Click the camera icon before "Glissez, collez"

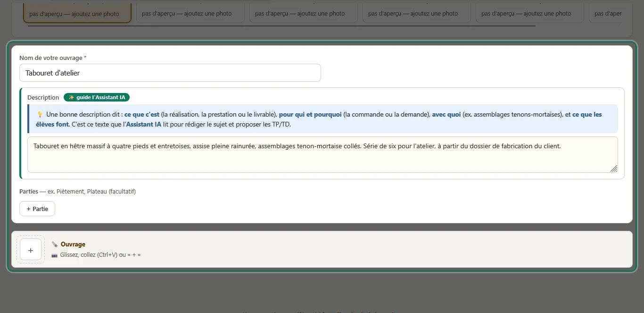click(54, 255)
